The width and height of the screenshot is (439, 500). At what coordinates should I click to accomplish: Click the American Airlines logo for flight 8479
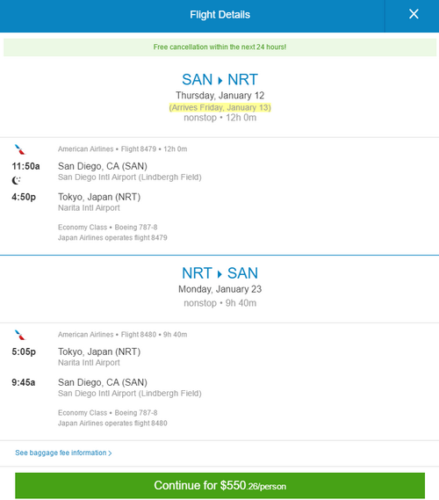20,149
